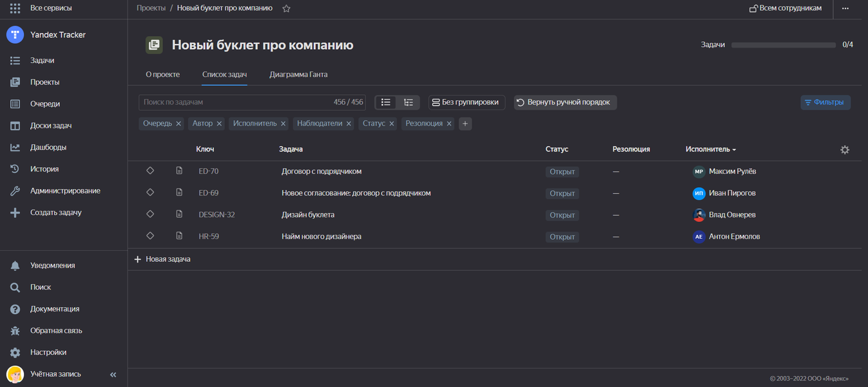The width and height of the screenshot is (868, 387).
Task: Open the Dashboards section icon
Action: [15, 147]
